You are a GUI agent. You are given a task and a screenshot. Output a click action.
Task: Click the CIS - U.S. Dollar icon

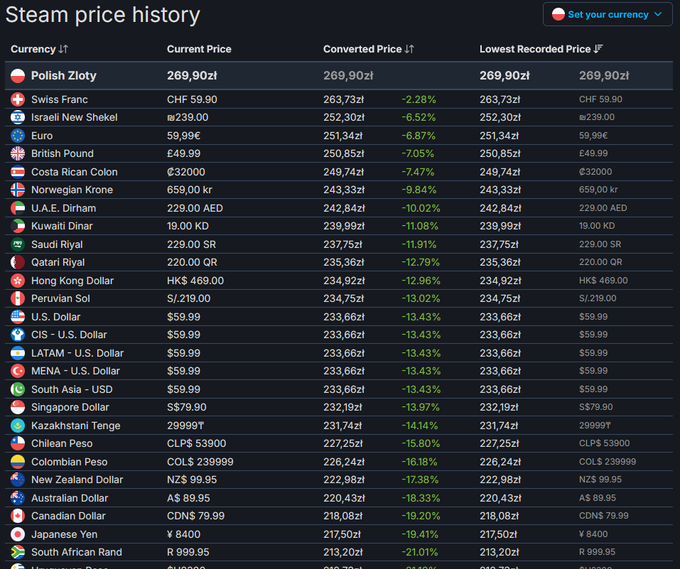point(18,335)
